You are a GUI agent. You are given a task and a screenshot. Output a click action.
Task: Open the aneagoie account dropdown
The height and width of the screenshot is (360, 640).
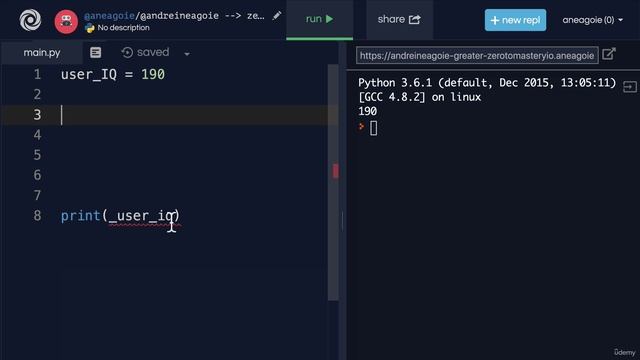[x=592, y=20]
